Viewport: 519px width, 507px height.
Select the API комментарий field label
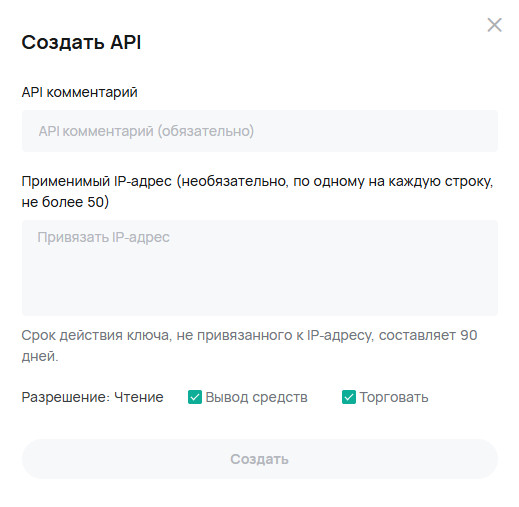click(x=79, y=92)
